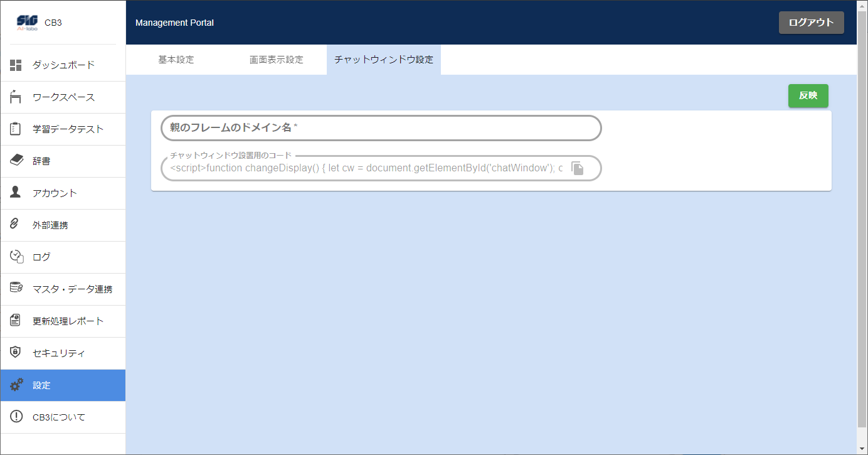The height and width of the screenshot is (455, 868).
Task: Click the paperclip icon for 外部連携
Action: (x=14, y=225)
